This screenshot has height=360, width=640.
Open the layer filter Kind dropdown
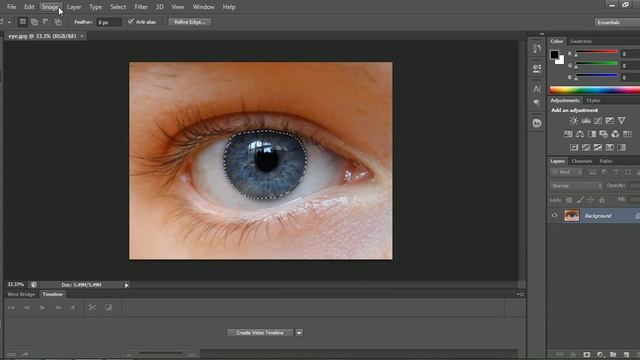click(567, 172)
